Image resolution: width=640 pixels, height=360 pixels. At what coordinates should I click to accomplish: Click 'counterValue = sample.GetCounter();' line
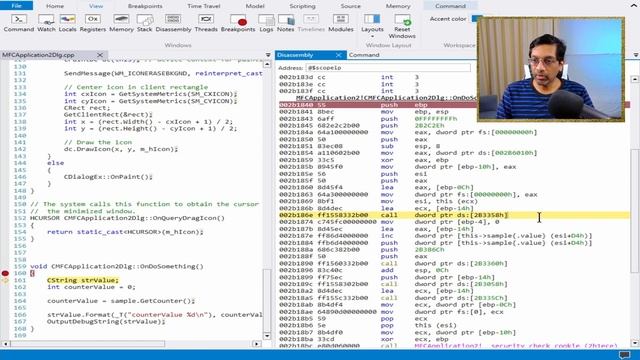coord(121,301)
